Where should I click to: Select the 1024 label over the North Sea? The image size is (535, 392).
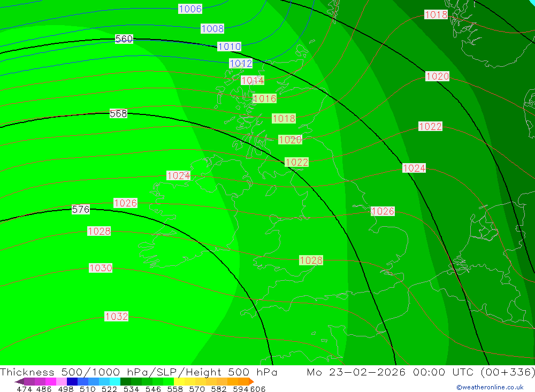[x=414, y=168]
